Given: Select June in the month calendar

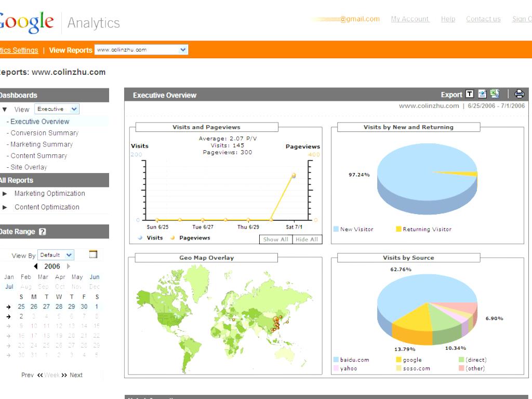Looking at the screenshot, I should pyautogui.click(x=94, y=277).
